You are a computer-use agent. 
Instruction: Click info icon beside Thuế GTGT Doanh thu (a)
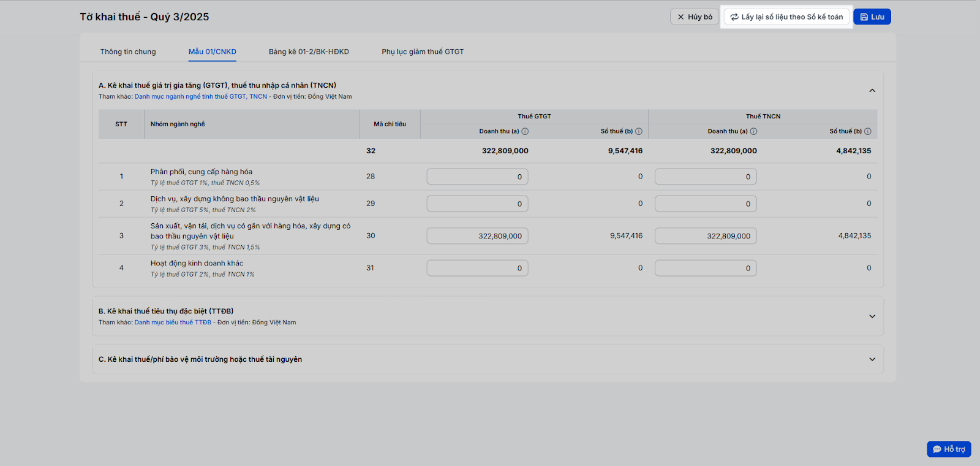(x=525, y=131)
